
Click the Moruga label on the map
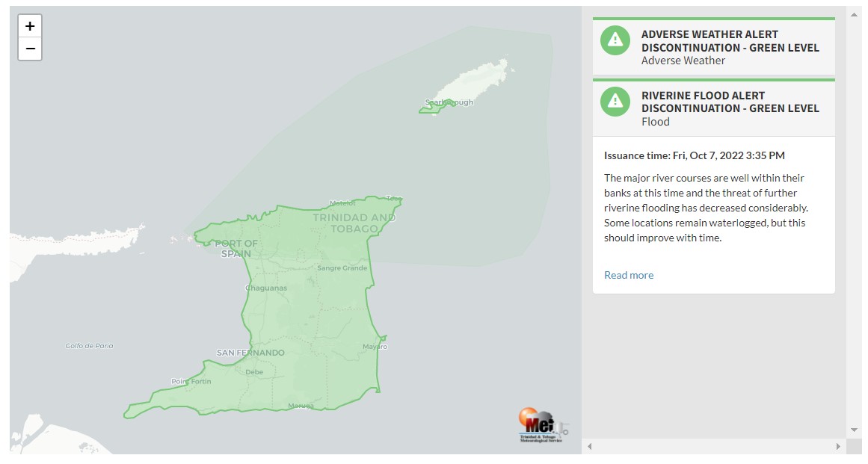(301, 406)
